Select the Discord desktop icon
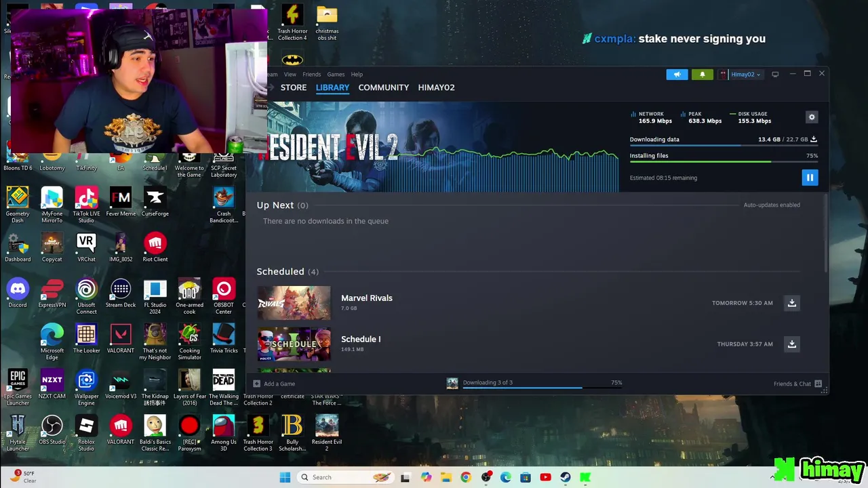This screenshot has height=488, width=868. tap(18, 293)
